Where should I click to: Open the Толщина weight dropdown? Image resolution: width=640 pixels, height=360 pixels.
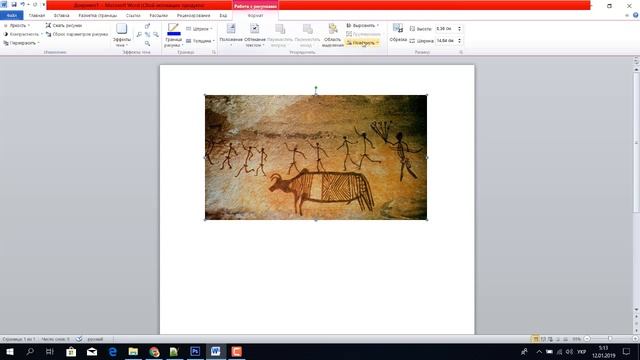click(x=200, y=41)
